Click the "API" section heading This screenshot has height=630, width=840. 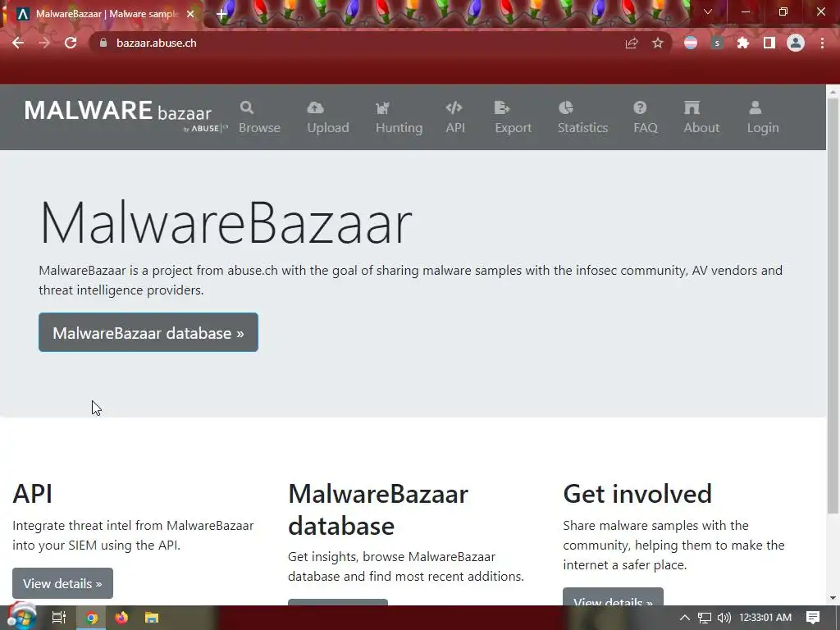point(33,493)
